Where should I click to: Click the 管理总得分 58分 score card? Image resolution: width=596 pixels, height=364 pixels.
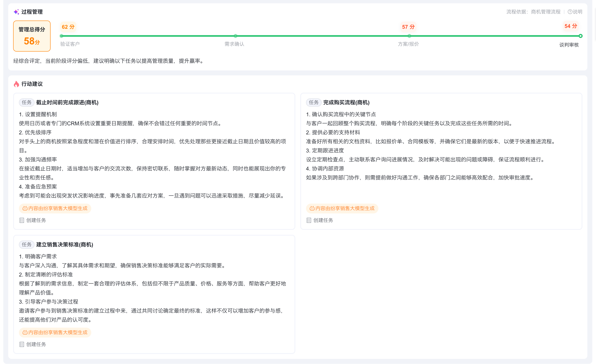(32, 36)
